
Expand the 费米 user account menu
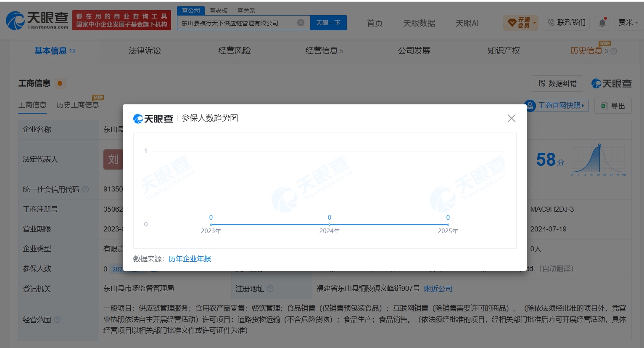(x=628, y=23)
